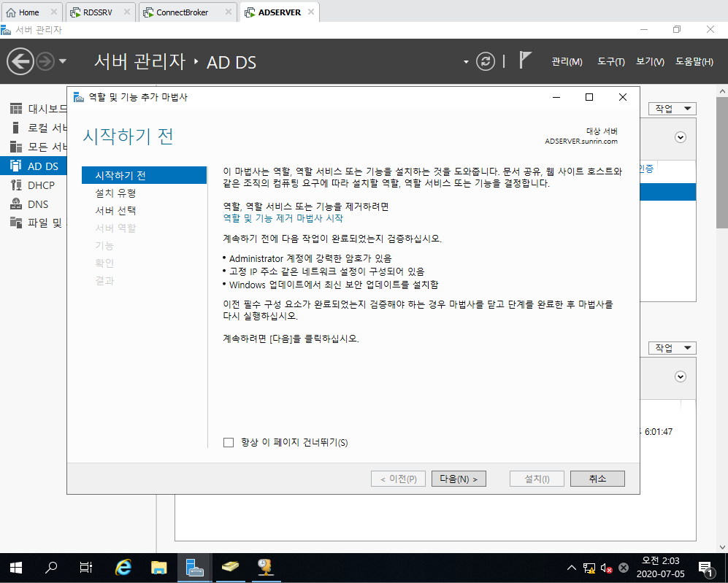
Task: Click the Server Manager back arrow button
Action: (x=20, y=61)
